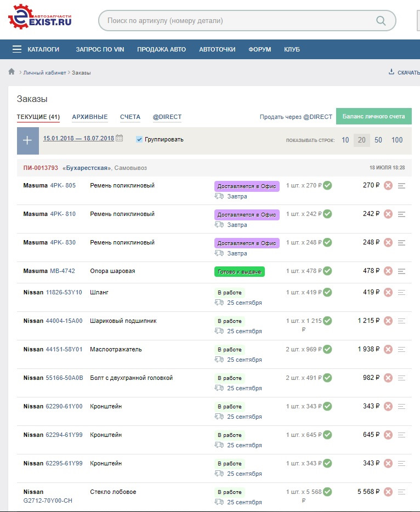Image resolution: width=420 pixels, height=512 pixels.
Task: Change date range 15.01.2018 — 18.07.2018
Action: (x=78, y=138)
